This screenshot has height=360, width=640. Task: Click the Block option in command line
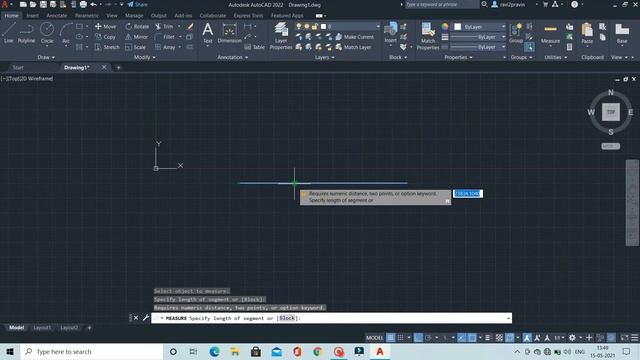287,318
